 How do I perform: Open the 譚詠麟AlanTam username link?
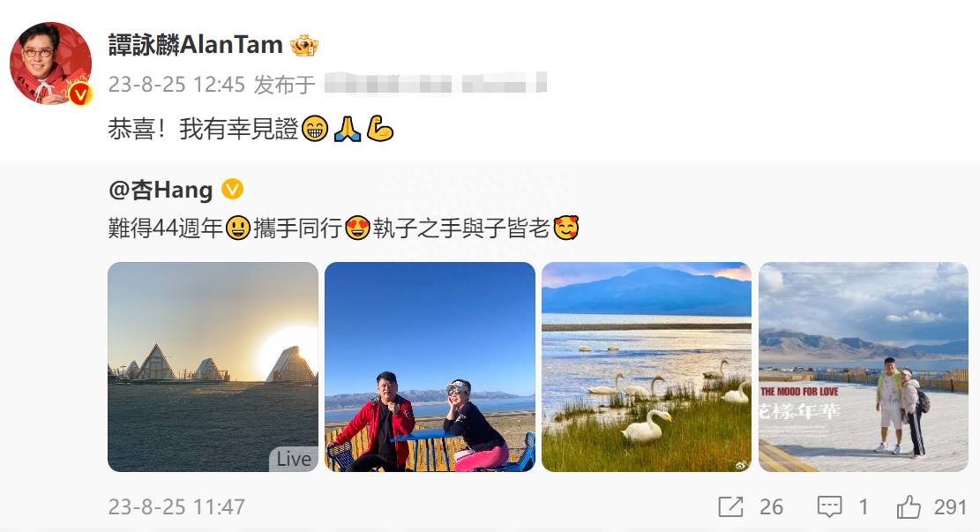click(196, 45)
